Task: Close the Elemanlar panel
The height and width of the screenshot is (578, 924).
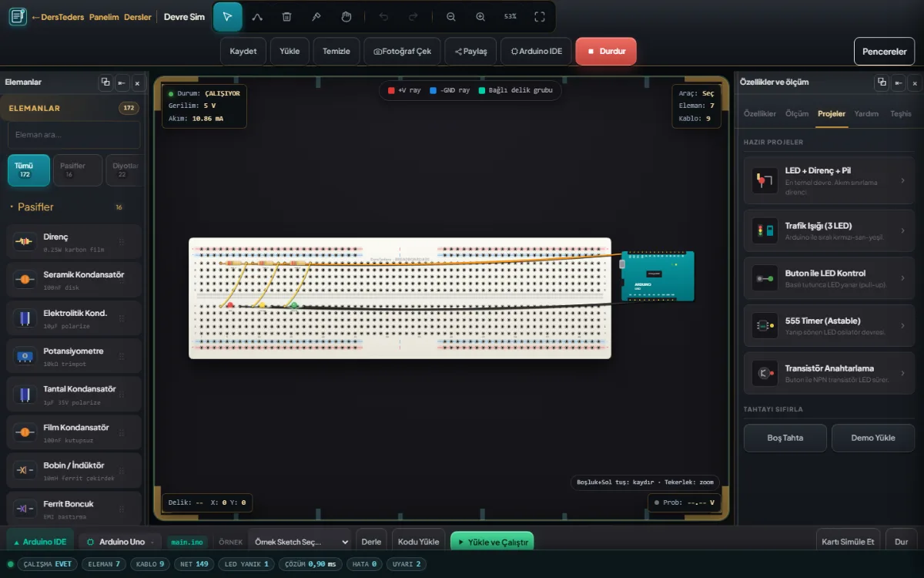Action: [x=137, y=82]
